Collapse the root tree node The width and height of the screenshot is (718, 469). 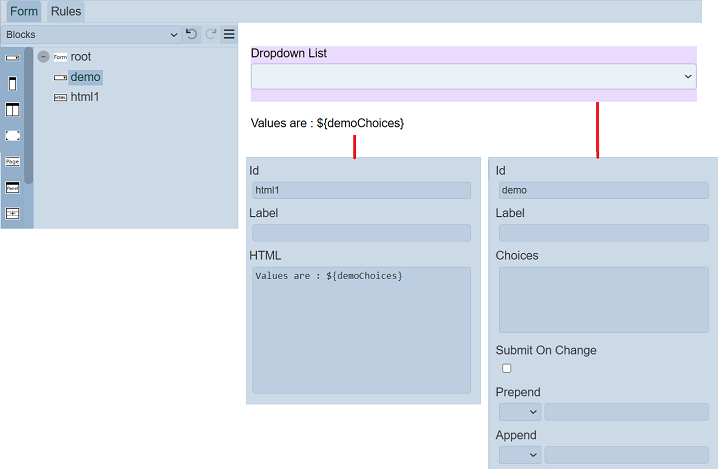click(43, 57)
